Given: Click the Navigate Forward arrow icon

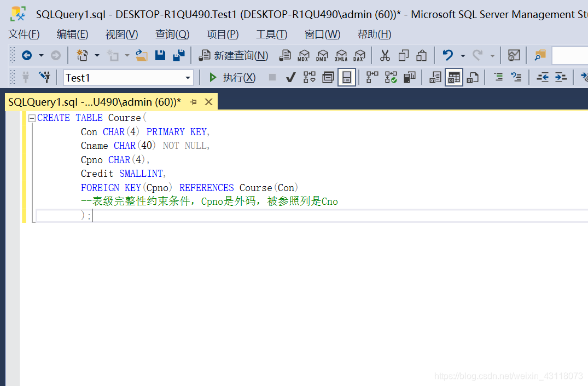Looking at the screenshot, I should [55, 55].
